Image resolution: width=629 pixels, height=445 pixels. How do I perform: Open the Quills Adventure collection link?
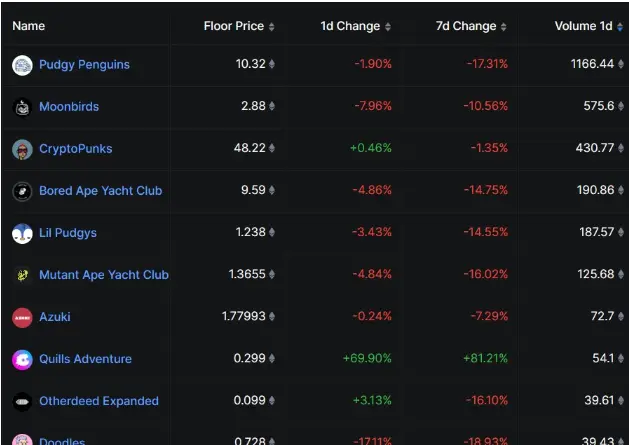click(85, 359)
